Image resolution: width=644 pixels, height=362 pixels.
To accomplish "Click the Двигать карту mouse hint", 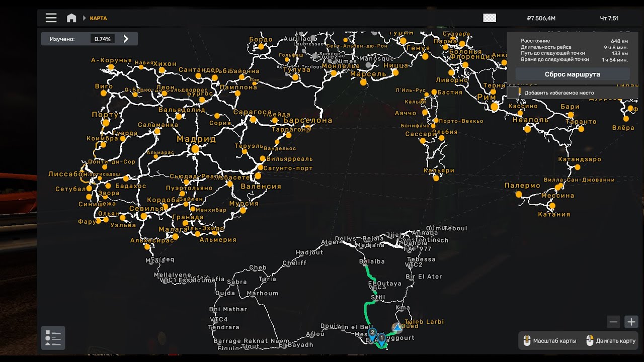I will click(611, 341).
